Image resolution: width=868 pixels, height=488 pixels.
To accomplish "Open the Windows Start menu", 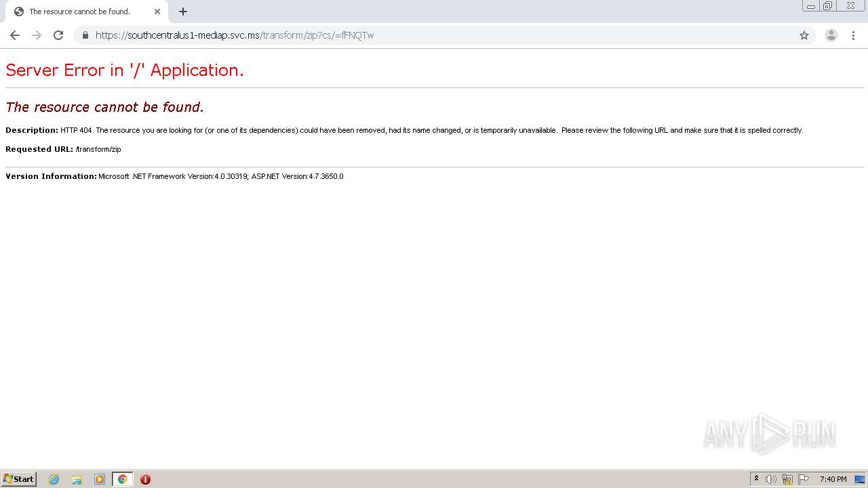I will tap(19, 479).
